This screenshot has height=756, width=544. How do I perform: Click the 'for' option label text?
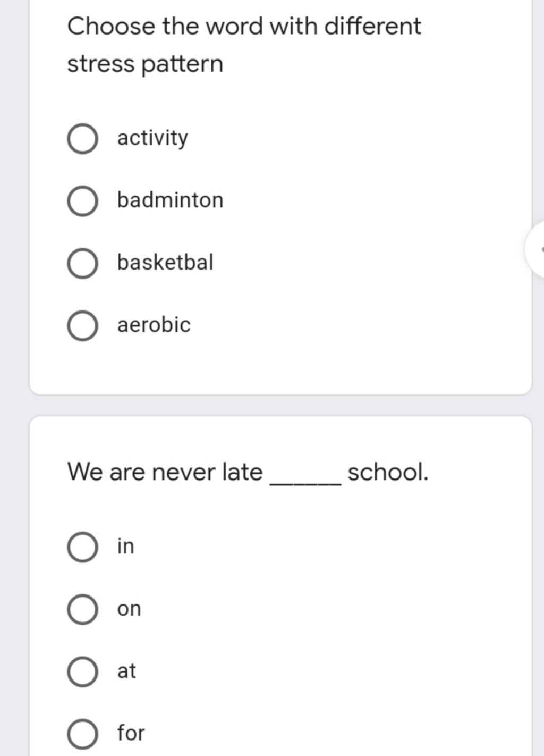coord(131,733)
